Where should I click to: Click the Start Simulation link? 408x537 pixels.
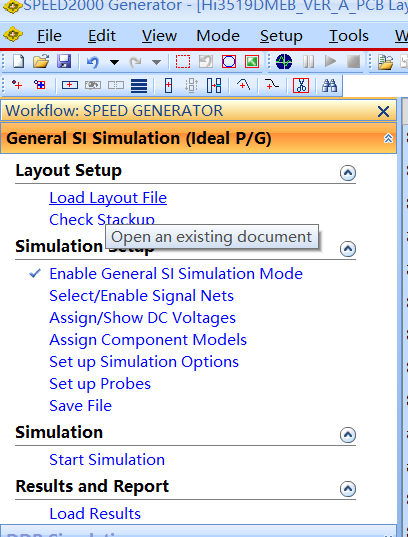[107, 460]
